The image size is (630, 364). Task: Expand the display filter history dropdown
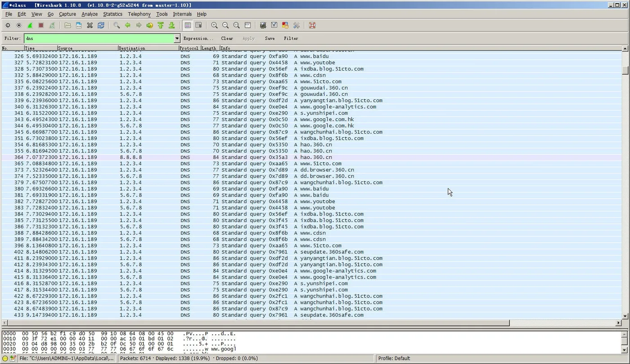pyautogui.click(x=177, y=39)
